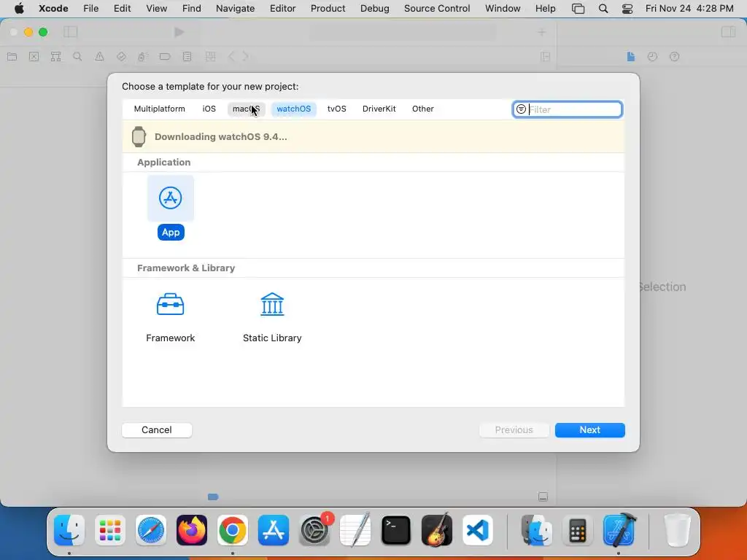This screenshot has height=560, width=747.
Task: Open the File menu
Action: (91, 8)
